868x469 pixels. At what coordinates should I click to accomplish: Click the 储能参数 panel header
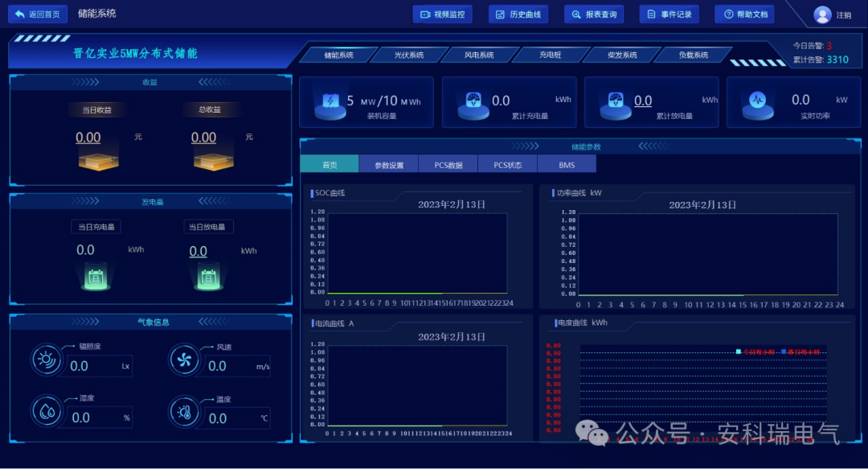tap(580, 146)
